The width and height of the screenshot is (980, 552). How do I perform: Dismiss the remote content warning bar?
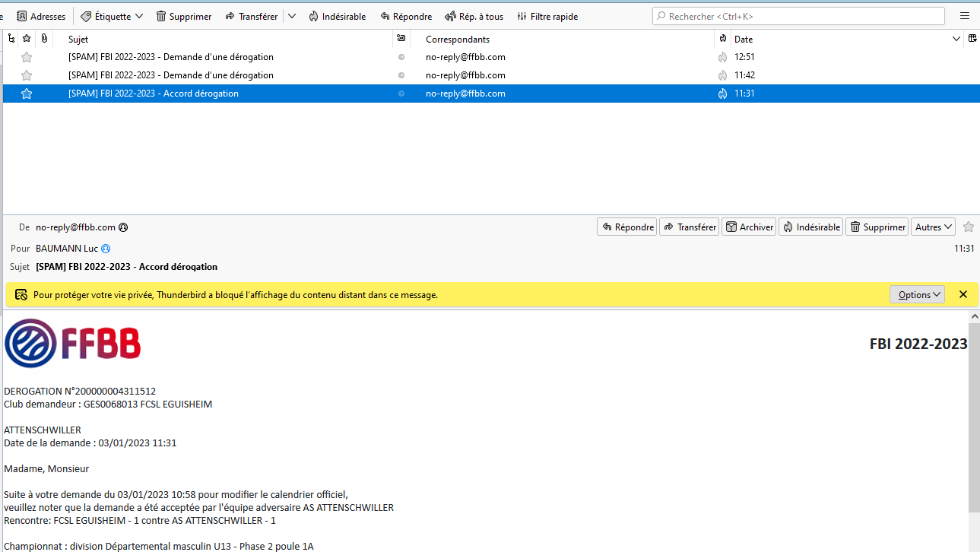point(963,294)
